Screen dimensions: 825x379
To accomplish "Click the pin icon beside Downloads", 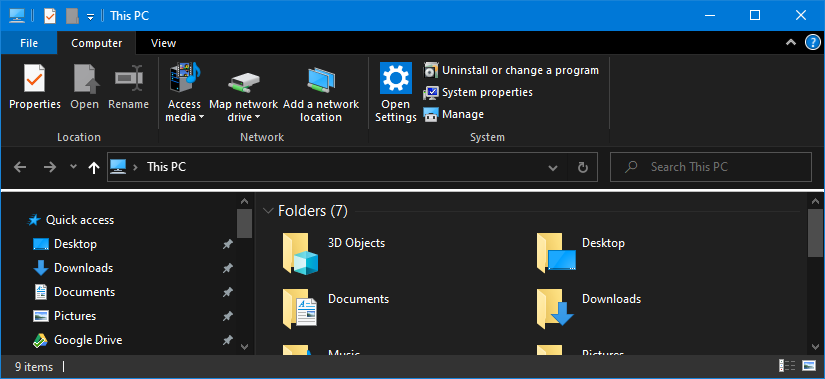I will (x=227, y=268).
